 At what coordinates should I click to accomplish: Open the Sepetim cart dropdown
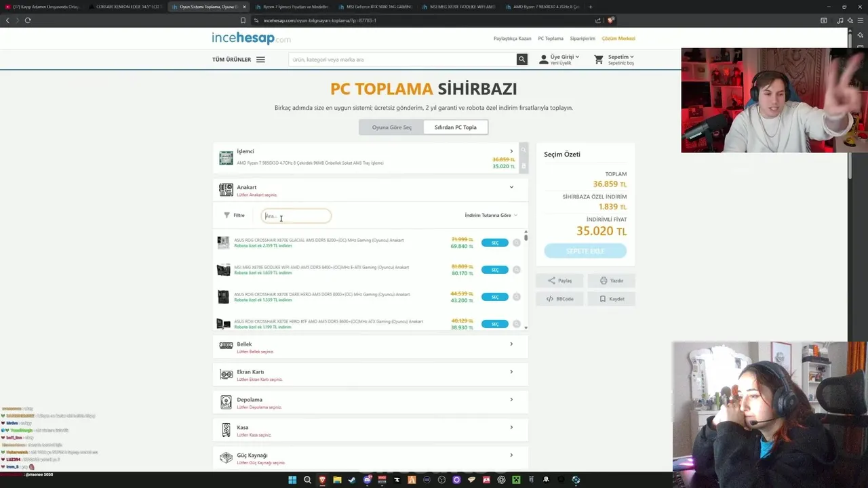pyautogui.click(x=614, y=60)
